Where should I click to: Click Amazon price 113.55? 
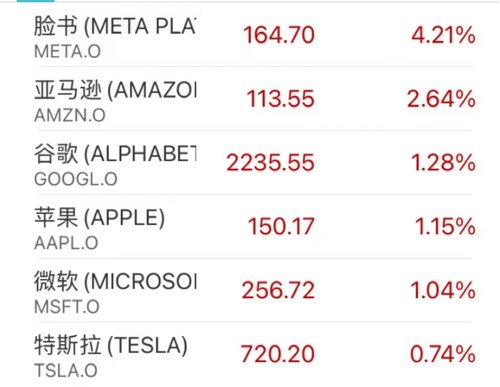pos(281,99)
